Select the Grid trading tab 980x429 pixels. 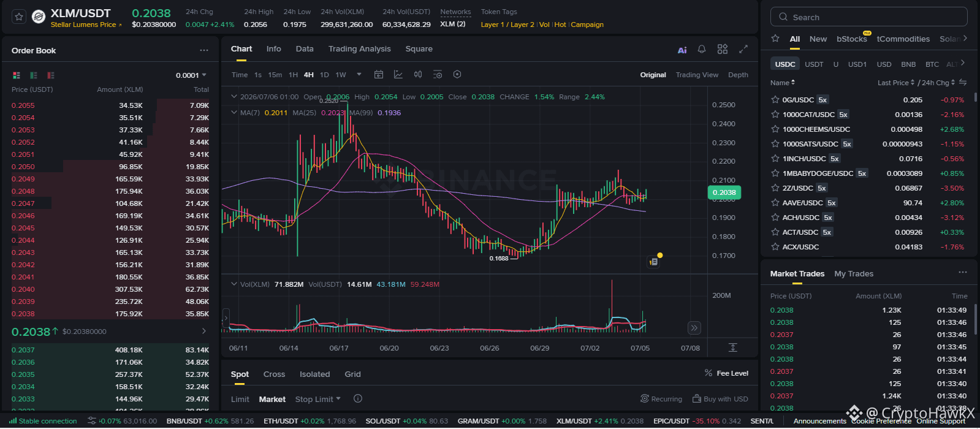(x=352, y=374)
